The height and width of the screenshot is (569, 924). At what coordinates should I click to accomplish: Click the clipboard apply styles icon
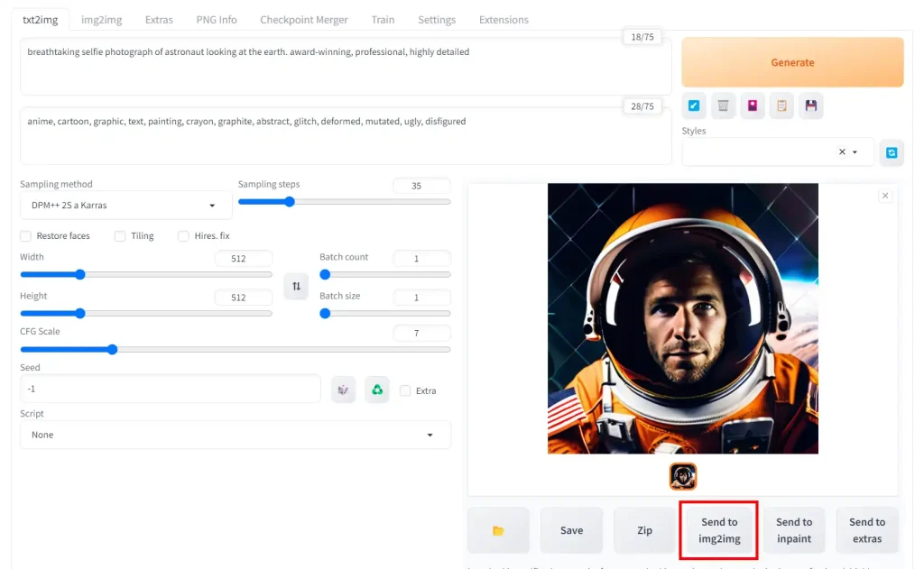[781, 106]
